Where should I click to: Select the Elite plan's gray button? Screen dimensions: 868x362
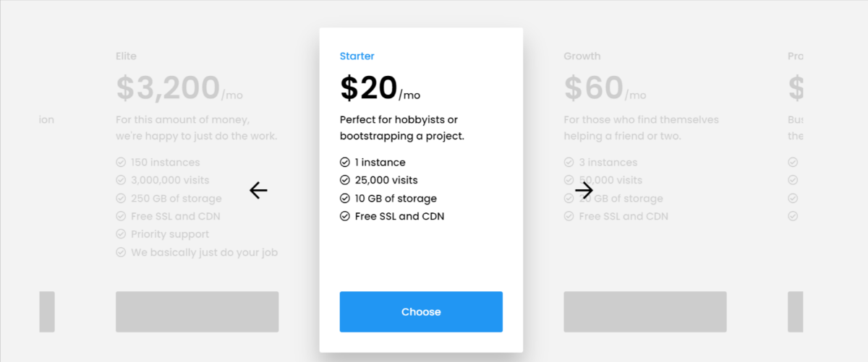[x=197, y=312]
